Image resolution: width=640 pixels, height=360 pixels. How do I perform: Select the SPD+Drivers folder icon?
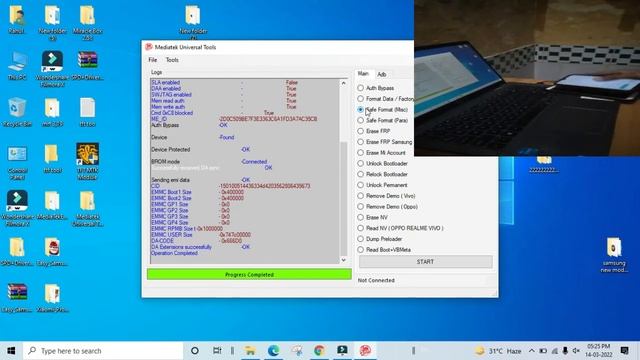point(17,252)
